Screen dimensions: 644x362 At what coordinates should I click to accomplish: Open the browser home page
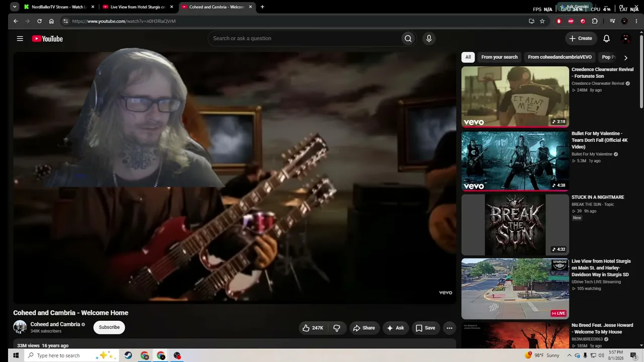coord(51,21)
